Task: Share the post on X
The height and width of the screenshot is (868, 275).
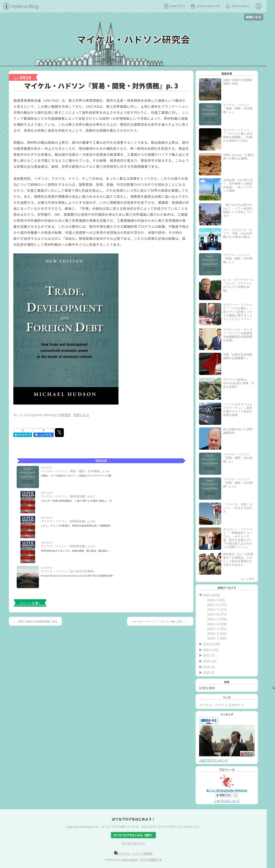Action: tap(59, 433)
